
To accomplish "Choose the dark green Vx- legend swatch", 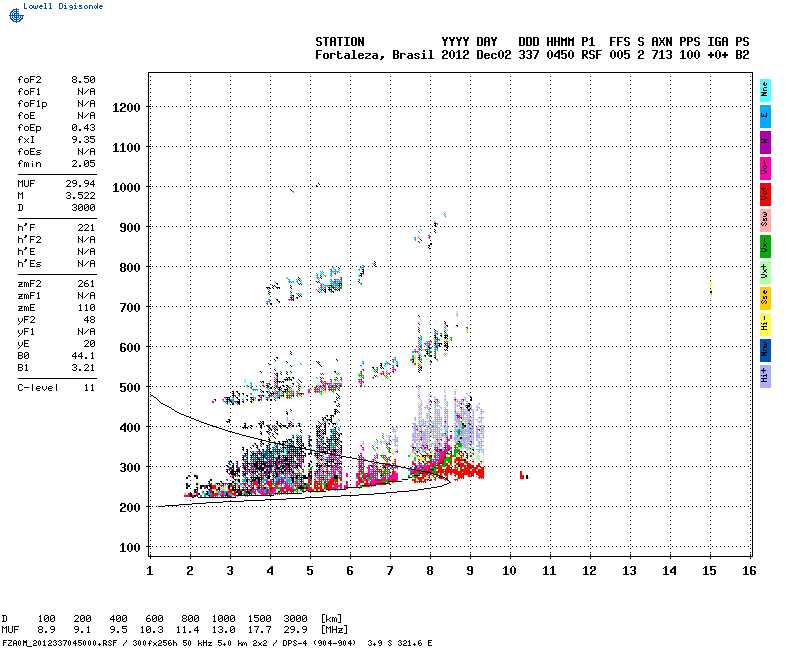I will (x=765, y=246).
